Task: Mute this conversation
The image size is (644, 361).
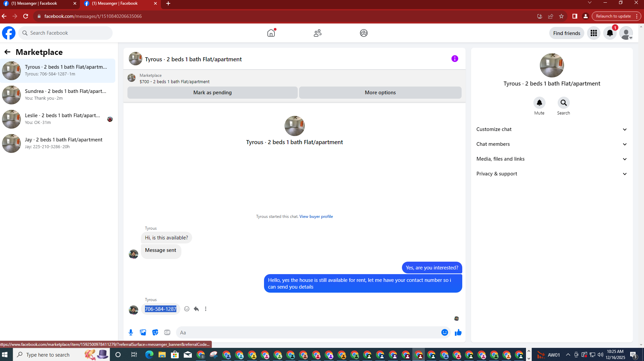Action: point(539,103)
